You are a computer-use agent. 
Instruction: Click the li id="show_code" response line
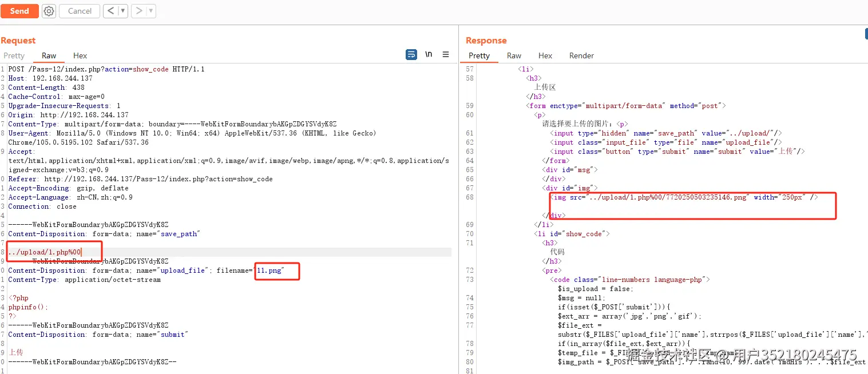coord(572,234)
